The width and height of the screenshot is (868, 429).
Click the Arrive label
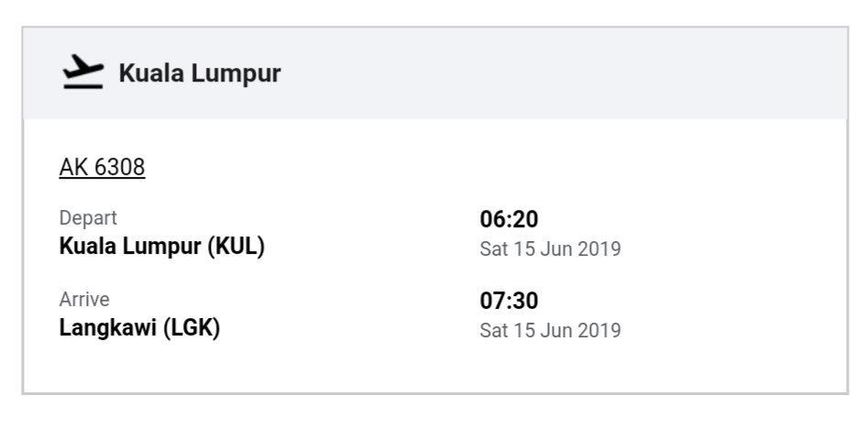[84, 299]
